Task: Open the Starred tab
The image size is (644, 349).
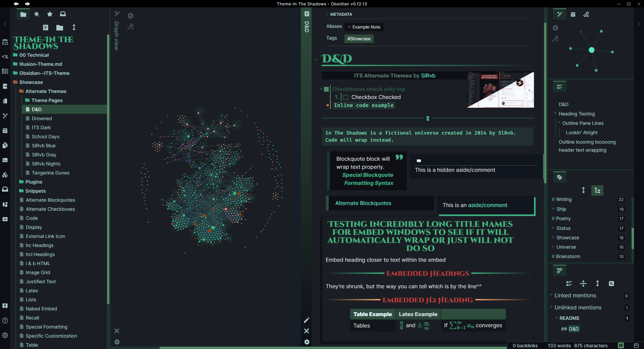Action: click(x=50, y=14)
